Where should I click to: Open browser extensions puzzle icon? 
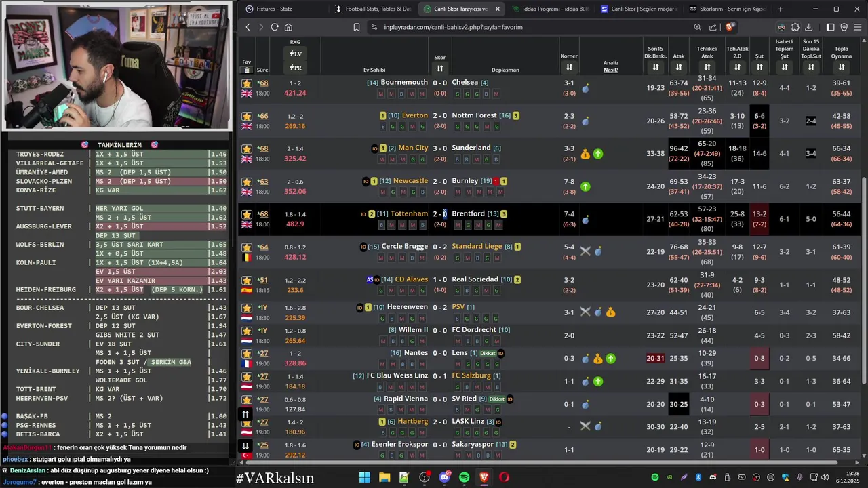[795, 27]
